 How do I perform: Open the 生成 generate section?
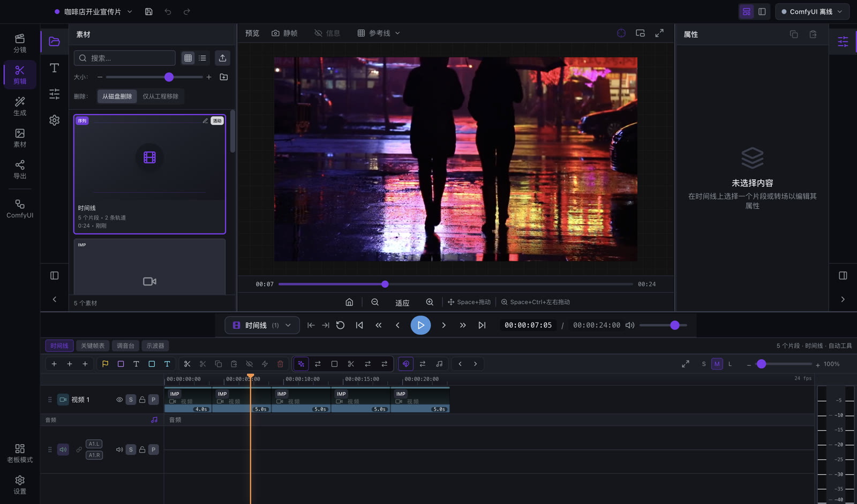[20, 106]
